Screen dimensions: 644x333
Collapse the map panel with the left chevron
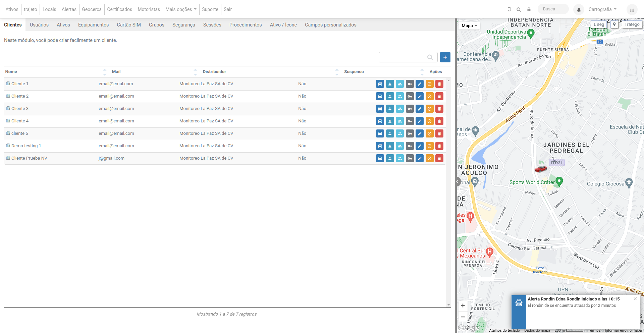click(458, 182)
